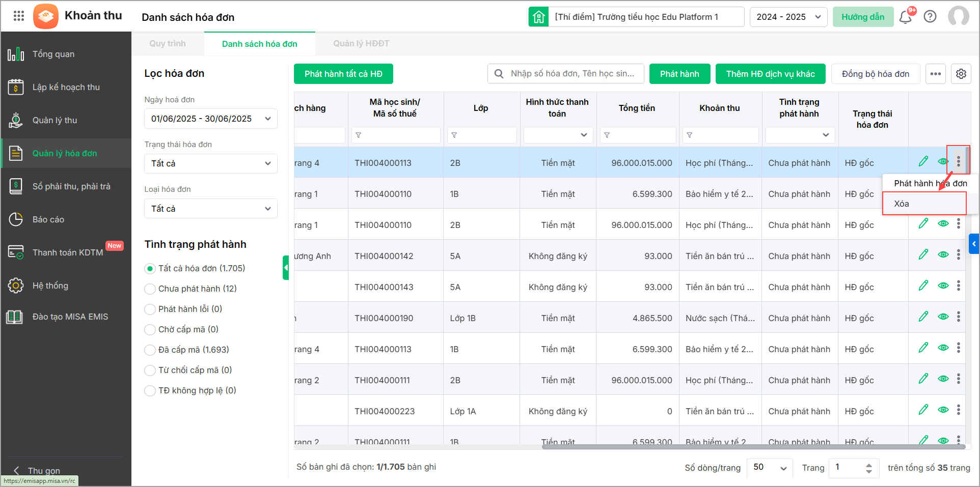
Task: Click the horizontal scrollbar under the invoice table
Action: click(753, 447)
